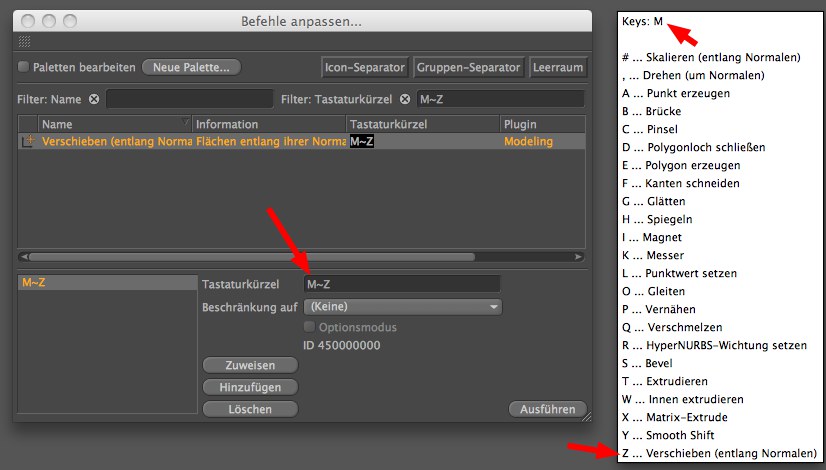Clear the Tastaturkürzel filter with its X icon
The height and width of the screenshot is (470, 826).
(x=406, y=99)
